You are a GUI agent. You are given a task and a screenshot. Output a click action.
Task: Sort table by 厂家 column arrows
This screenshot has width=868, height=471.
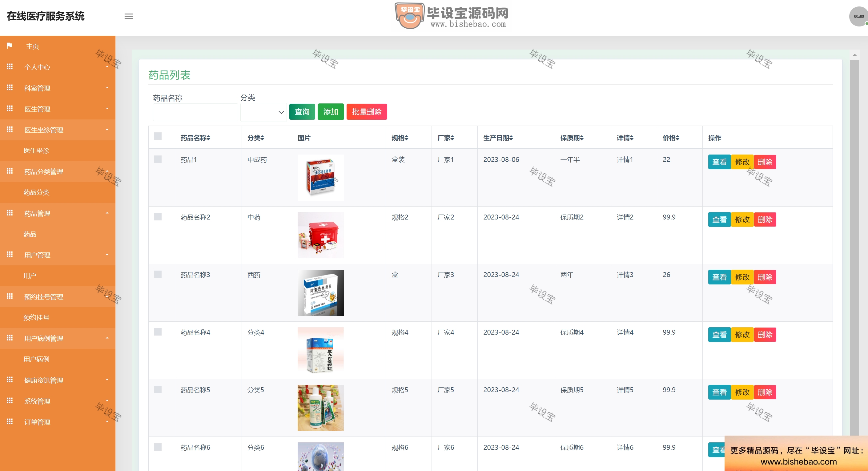452,138
